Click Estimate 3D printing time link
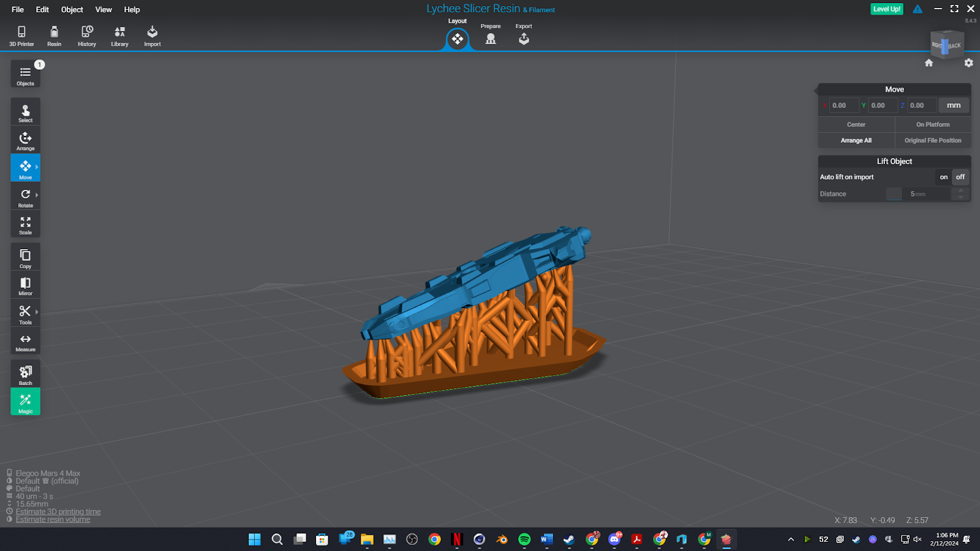Viewport: 980px width, 551px height. pyautogui.click(x=58, y=512)
